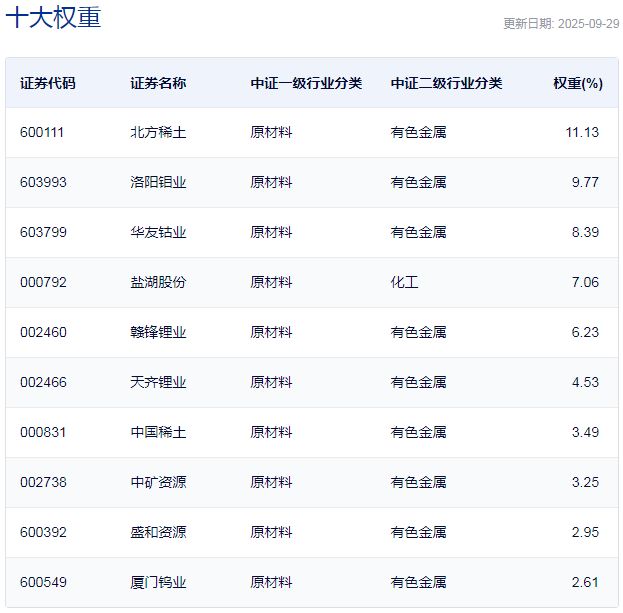Screen dimensions: 623x613
Task: Select the 中国稀土 stock name
Action: pos(158,432)
